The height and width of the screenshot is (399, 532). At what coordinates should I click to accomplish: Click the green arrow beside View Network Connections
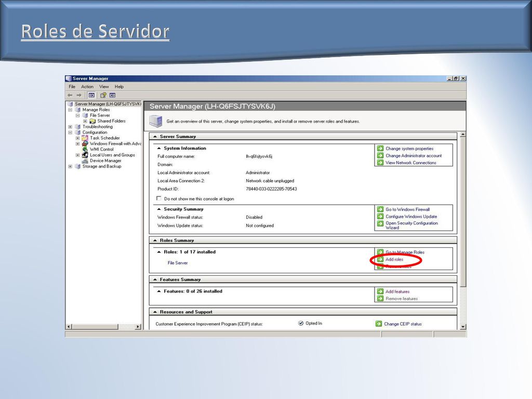coord(380,163)
